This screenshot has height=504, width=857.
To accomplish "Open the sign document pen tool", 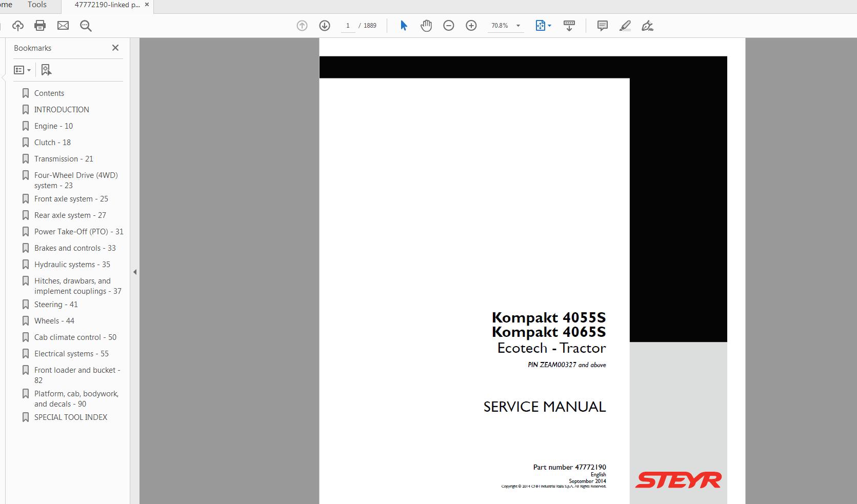I will tap(647, 26).
